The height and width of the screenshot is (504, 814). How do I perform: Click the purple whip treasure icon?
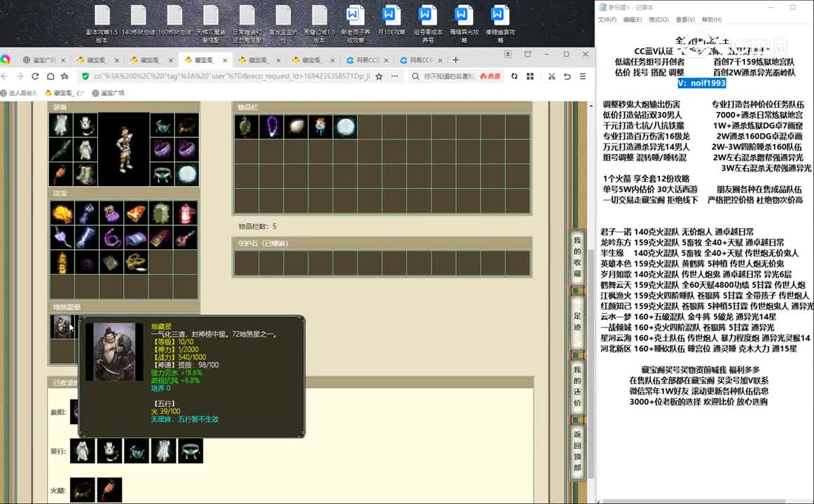pos(111,238)
